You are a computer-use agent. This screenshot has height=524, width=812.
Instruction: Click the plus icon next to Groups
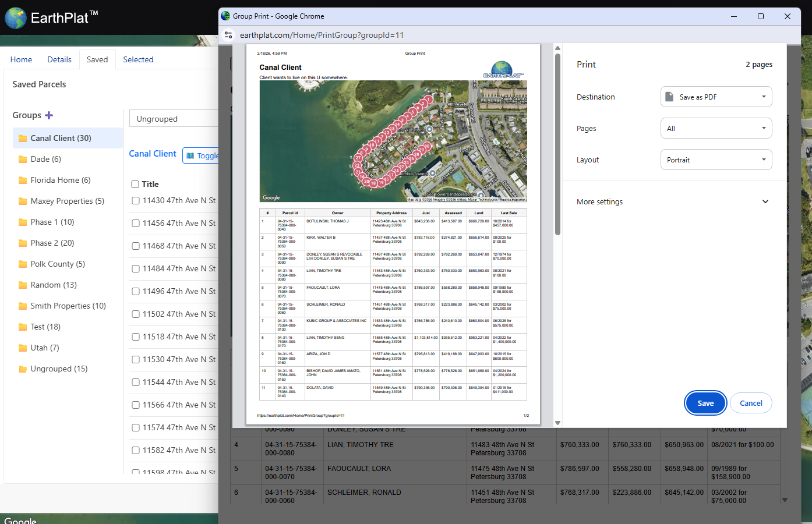coord(49,115)
